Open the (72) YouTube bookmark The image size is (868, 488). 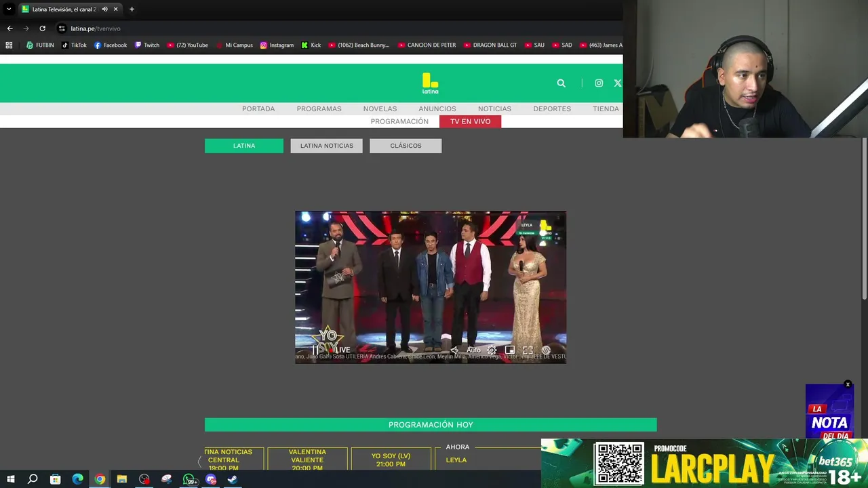click(x=187, y=45)
